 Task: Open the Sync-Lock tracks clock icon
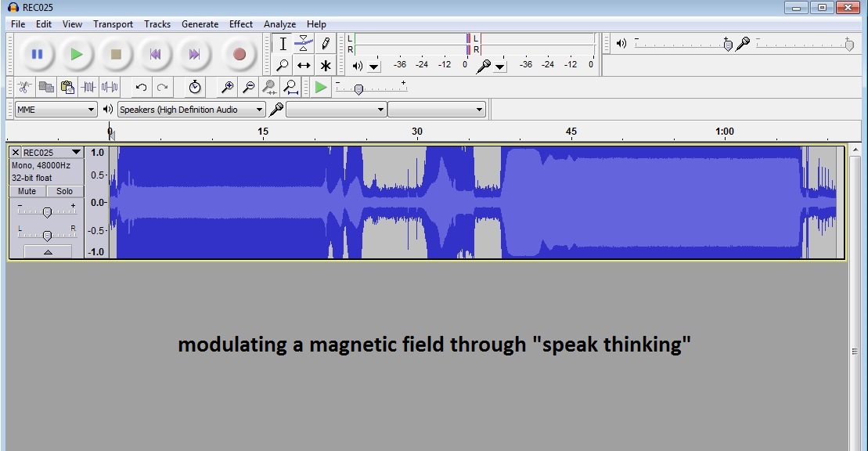[194, 87]
